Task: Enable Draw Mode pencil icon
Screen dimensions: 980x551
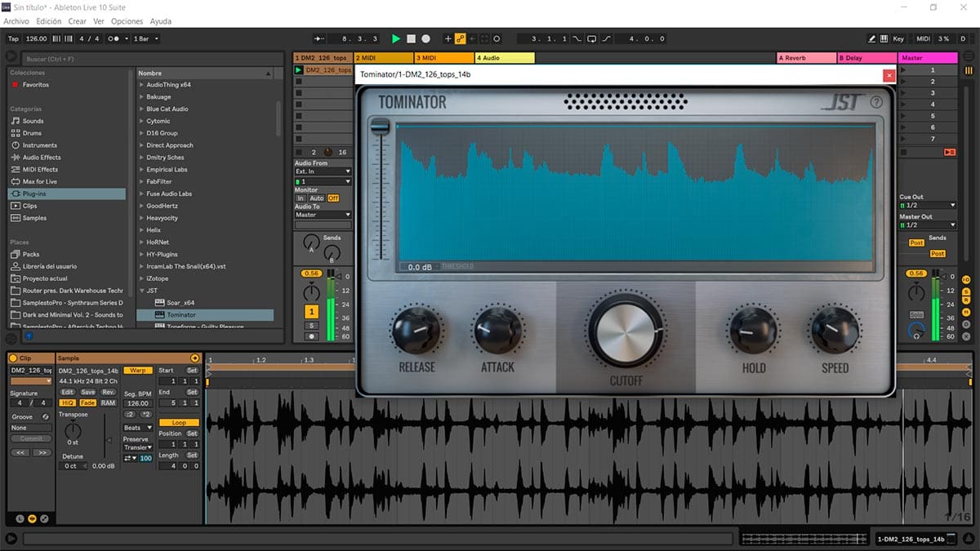Action: click(872, 38)
